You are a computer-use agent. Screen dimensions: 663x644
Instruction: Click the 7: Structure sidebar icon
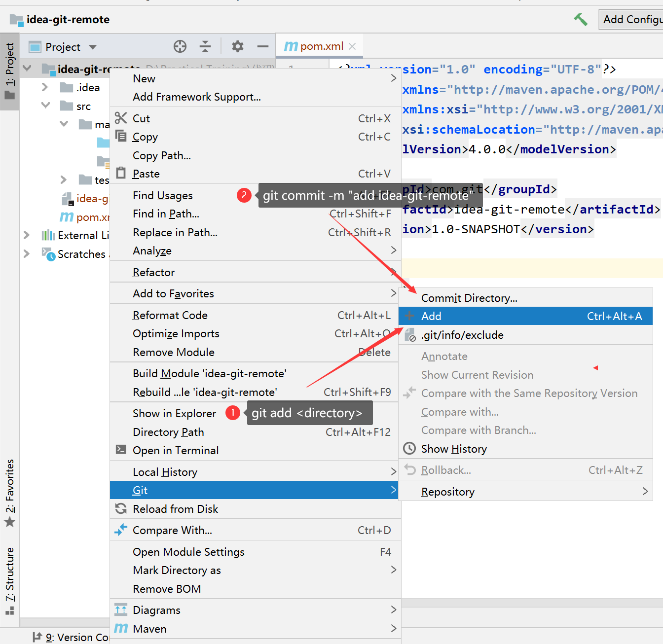(x=10, y=610)
